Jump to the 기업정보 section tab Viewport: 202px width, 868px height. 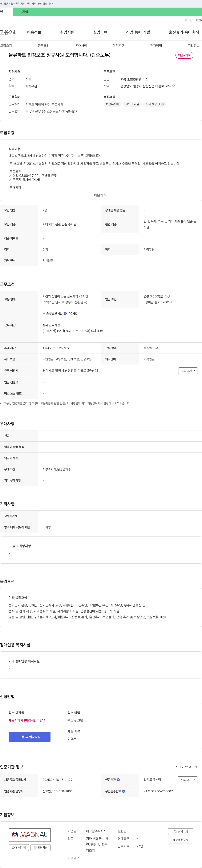pyautogui.click(x=194, y=46)
